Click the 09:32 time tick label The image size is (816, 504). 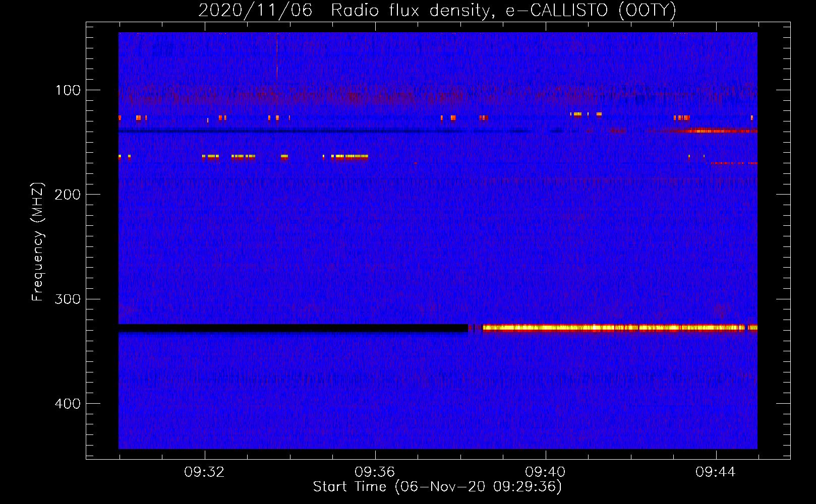(204, 472)
